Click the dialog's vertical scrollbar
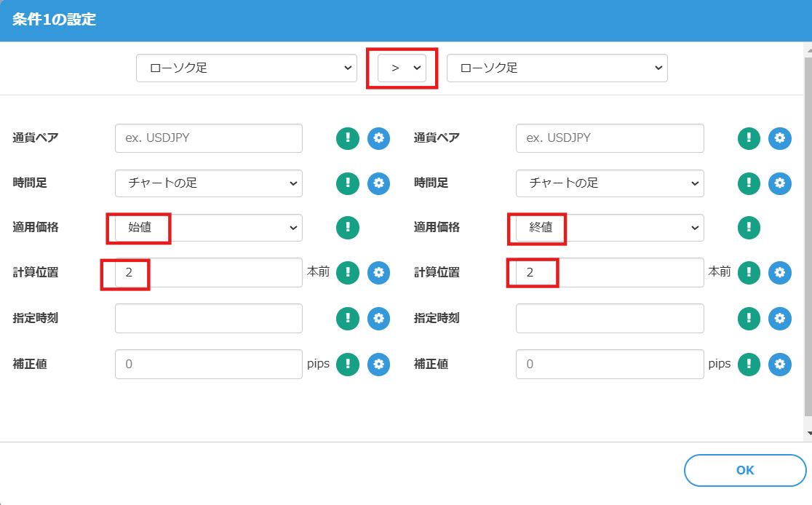The height and width of the screenshot is (505, 812). pyautogui.click(x=808, y=240)
